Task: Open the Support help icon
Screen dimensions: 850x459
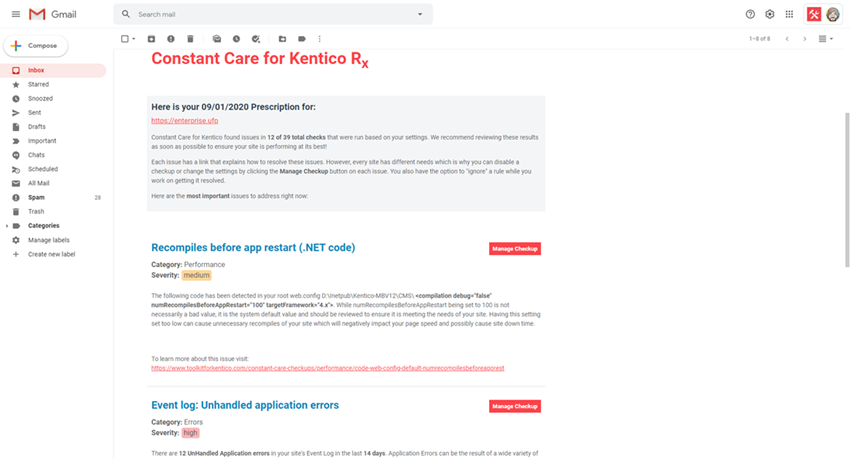Action: pos(750,14)
